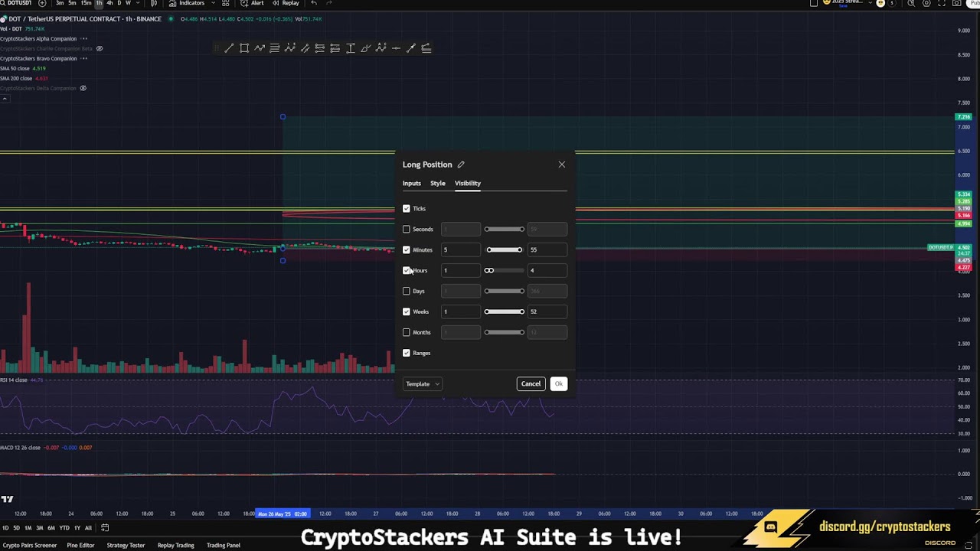This screenshot has width=980, height=551.
Task: Expand the indicators favorites chevron
Action: pyautogui.click(x=213, y=3)
